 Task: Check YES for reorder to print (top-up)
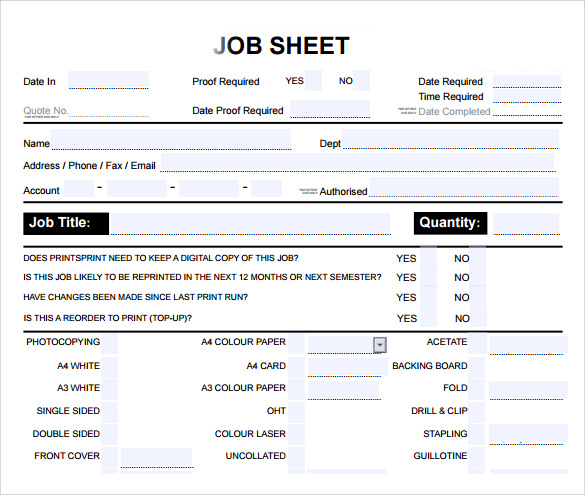coord(428,317)
